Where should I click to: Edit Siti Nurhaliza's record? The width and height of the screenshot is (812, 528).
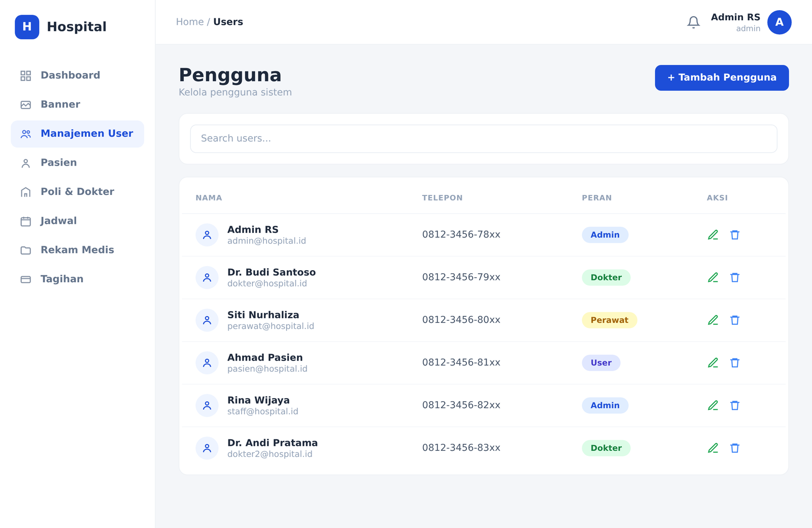(713, 320)
